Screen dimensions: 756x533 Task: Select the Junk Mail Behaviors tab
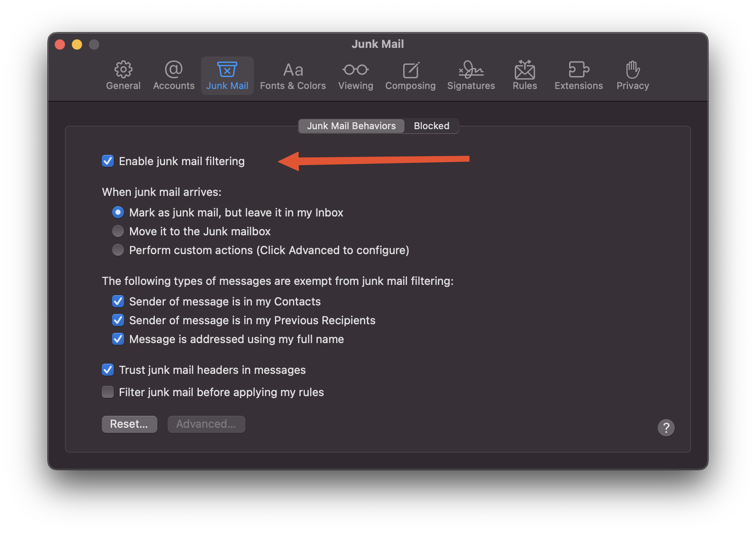coord(351,126)
